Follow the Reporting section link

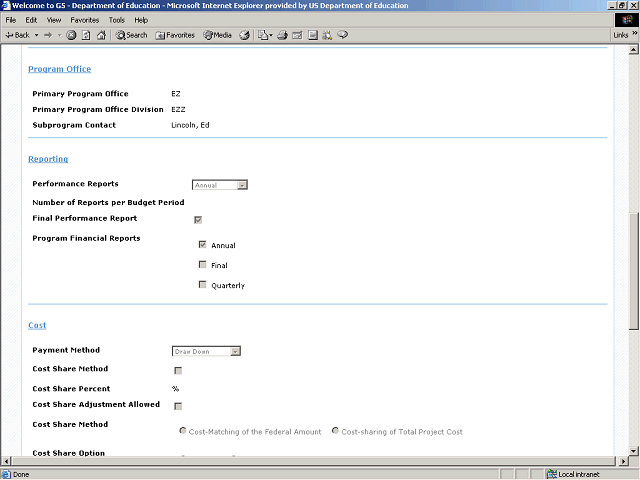48,159
